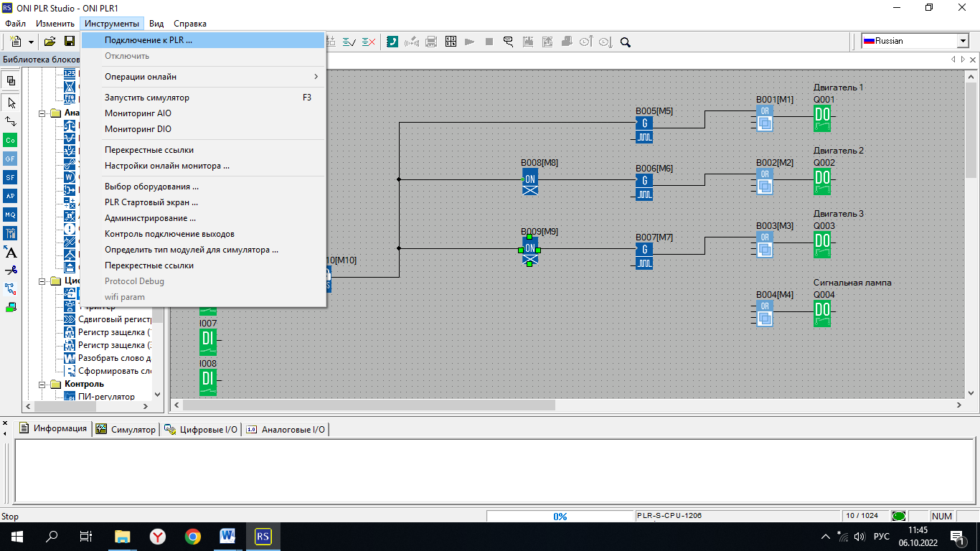Viewport: 980px width, 551px height.
Task: Click the numbered grid toolbar icon
Action: [x=451, y=42]
